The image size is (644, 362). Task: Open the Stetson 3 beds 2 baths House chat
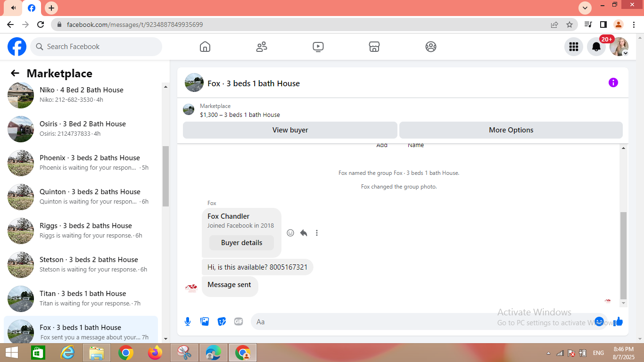pos(81,264)
